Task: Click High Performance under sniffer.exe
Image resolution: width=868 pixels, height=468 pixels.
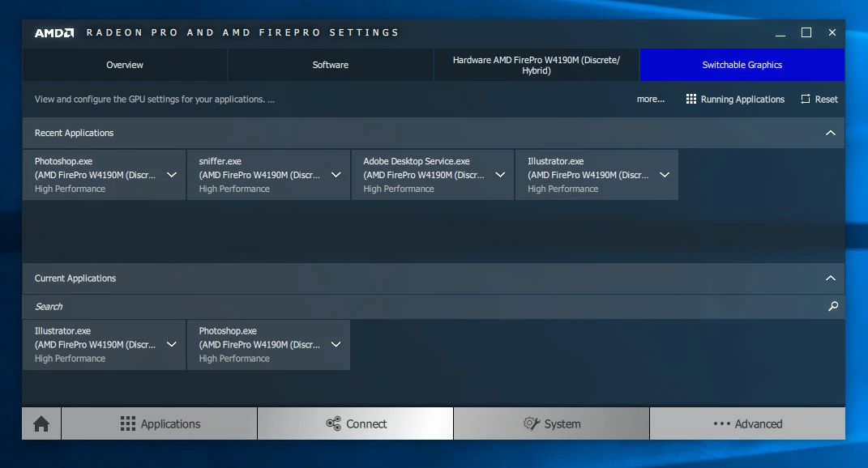Action: [234, 189]
